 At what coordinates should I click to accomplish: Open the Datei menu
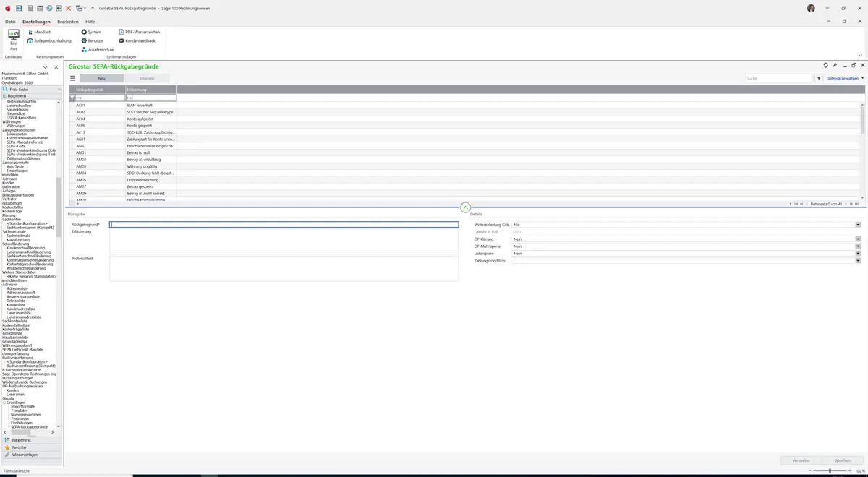(10, 22)
